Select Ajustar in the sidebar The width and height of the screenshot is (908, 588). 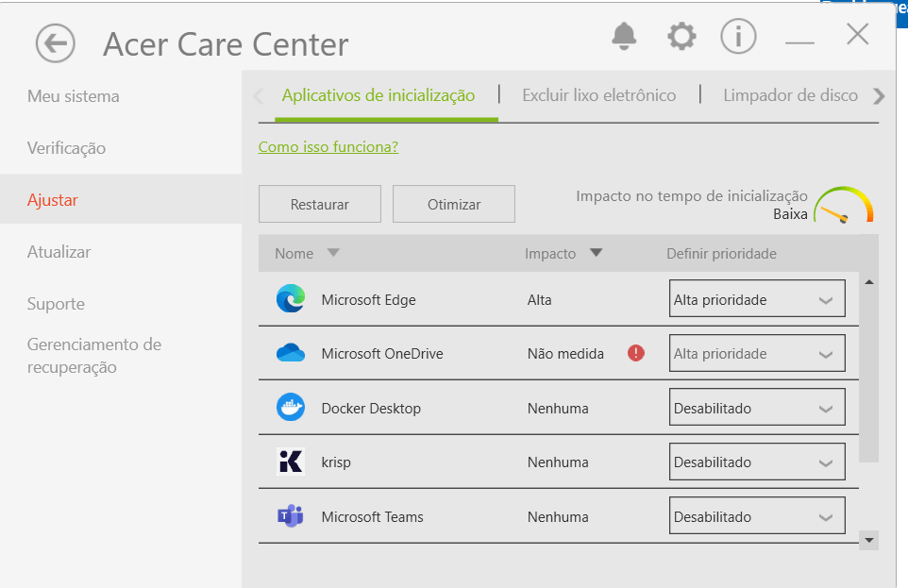click(x=53, y=200)
